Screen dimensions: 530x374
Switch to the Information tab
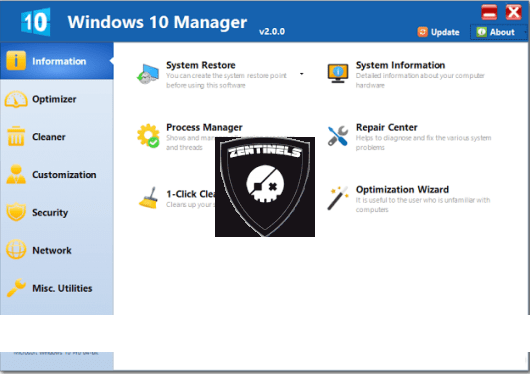pos(57,61)
